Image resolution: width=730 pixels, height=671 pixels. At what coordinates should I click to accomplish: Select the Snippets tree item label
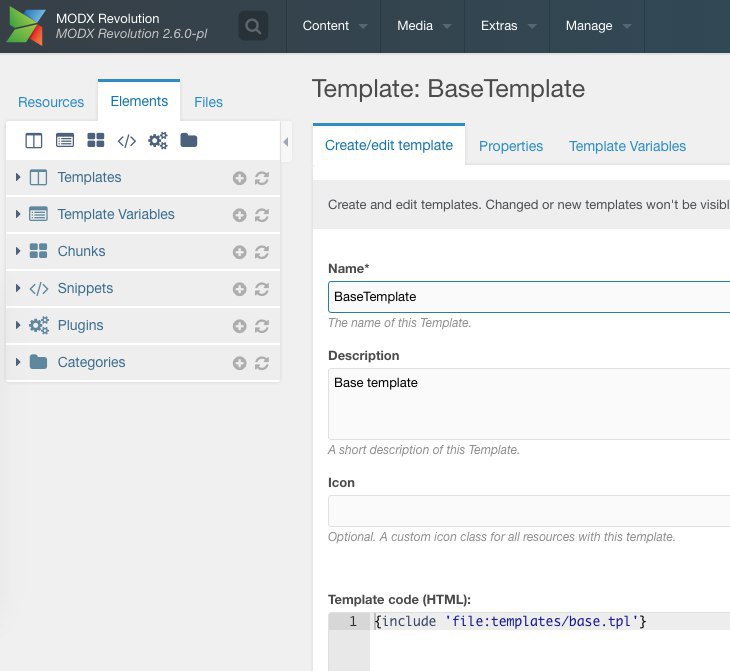pos(85,288)
